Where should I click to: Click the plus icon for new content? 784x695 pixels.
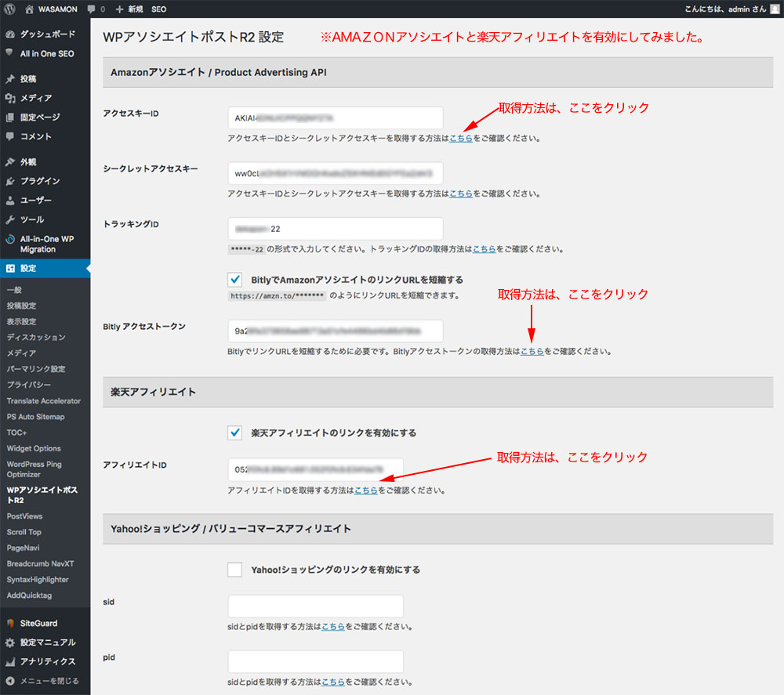(119, 9)
